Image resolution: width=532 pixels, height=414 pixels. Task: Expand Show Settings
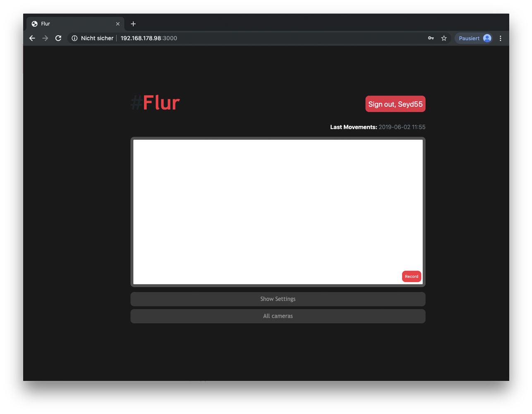point(278,299)
